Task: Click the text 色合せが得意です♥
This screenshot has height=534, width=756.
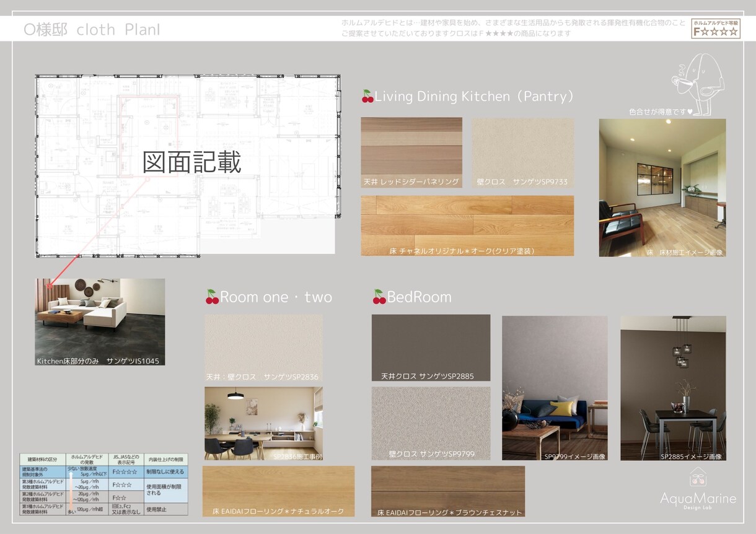Action: tap(661, 112)
